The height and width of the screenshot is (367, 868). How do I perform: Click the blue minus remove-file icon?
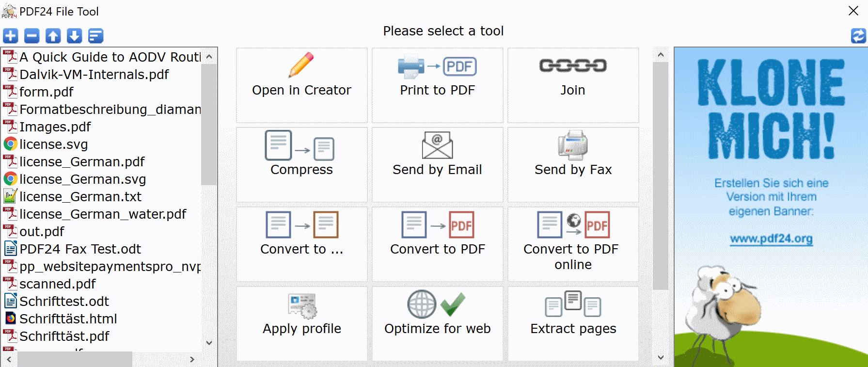[x=32, y=35]
